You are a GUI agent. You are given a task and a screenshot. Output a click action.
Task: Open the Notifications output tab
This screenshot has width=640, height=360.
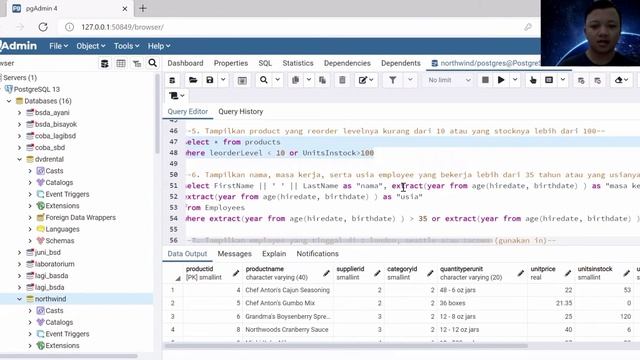click(318, 253)
